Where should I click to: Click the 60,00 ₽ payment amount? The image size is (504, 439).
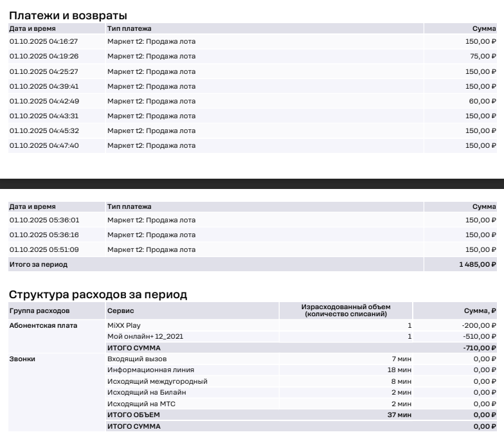coord(483,102)
